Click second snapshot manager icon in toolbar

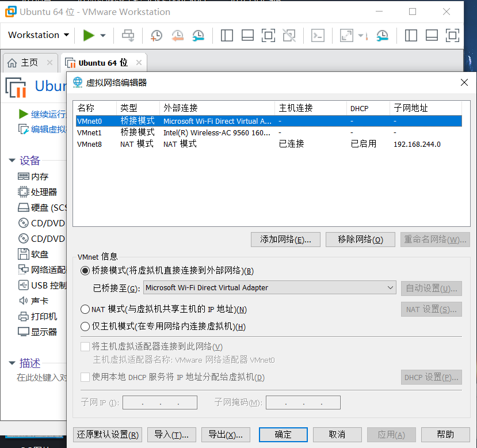click(382, 36)
